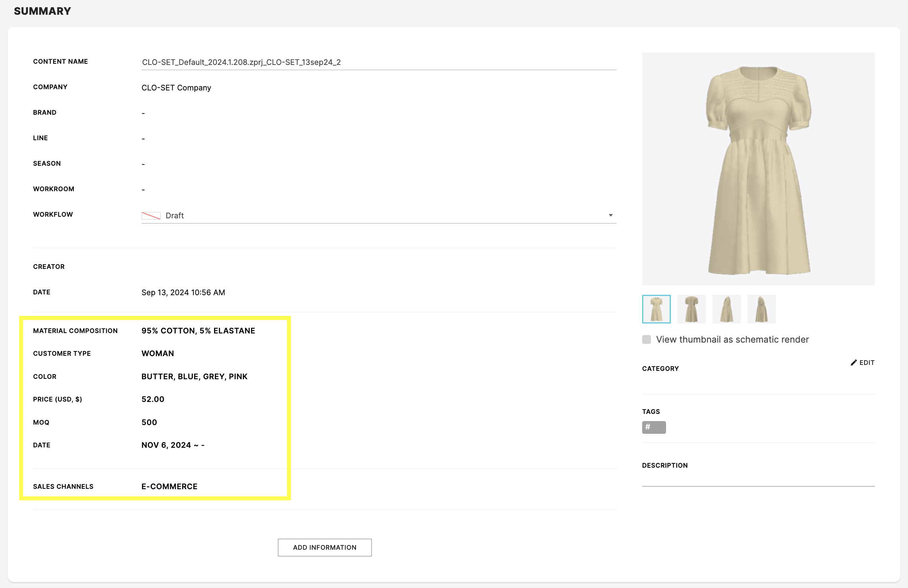
Task: Click the CLO-SET Company value
Action: [176, 88]
